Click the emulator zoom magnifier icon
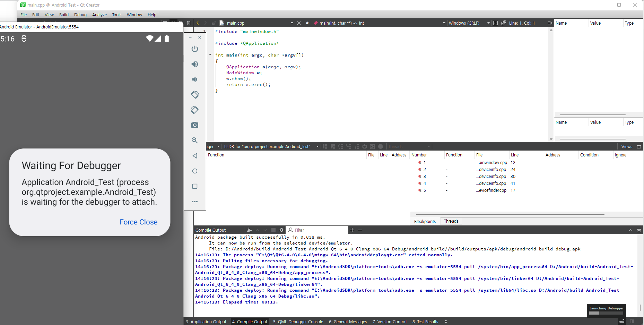 tap(195, 140)
